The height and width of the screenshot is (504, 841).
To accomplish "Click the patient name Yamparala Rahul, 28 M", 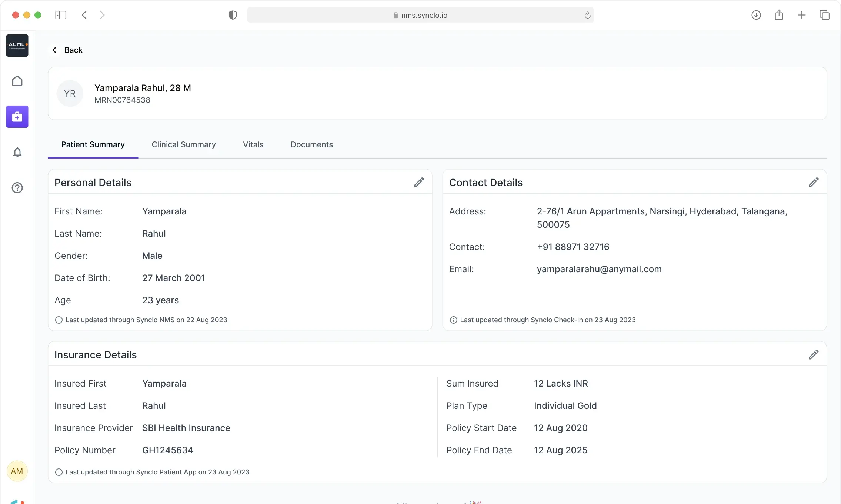I will [x=143, y=88].
